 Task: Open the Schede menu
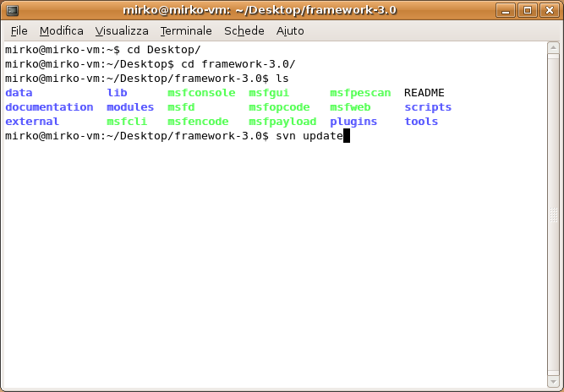(x=244, y=31)
